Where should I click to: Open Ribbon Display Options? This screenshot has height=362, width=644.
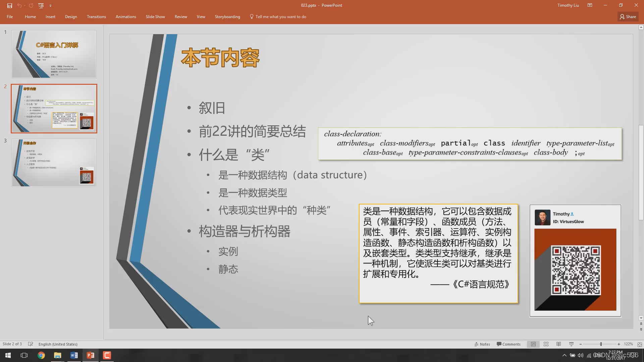click(x=590, y=5)
